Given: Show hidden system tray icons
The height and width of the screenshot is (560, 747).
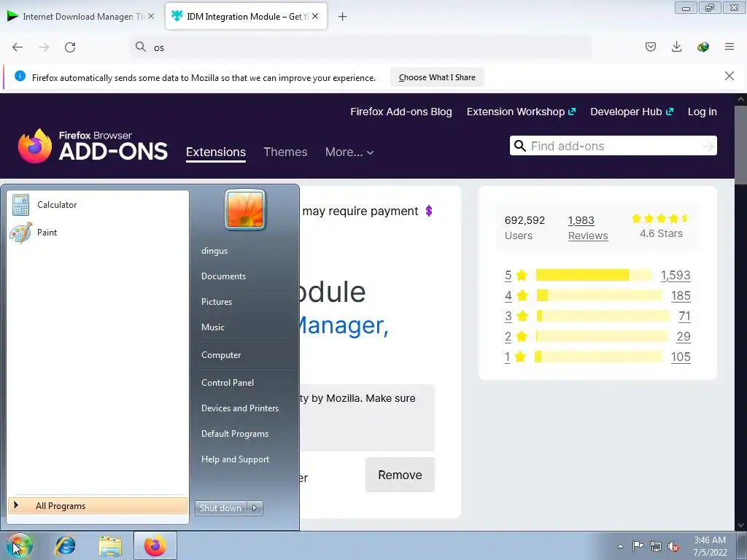Looking at the screenshot, I should [x=620, y=546].
